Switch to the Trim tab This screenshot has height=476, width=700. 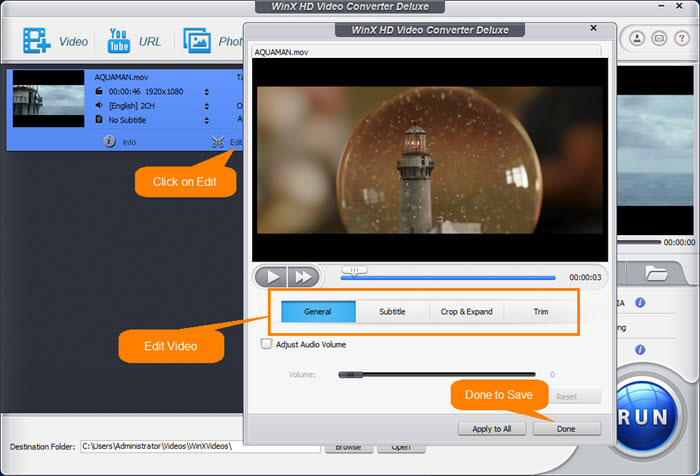click(x=541, y=312)
